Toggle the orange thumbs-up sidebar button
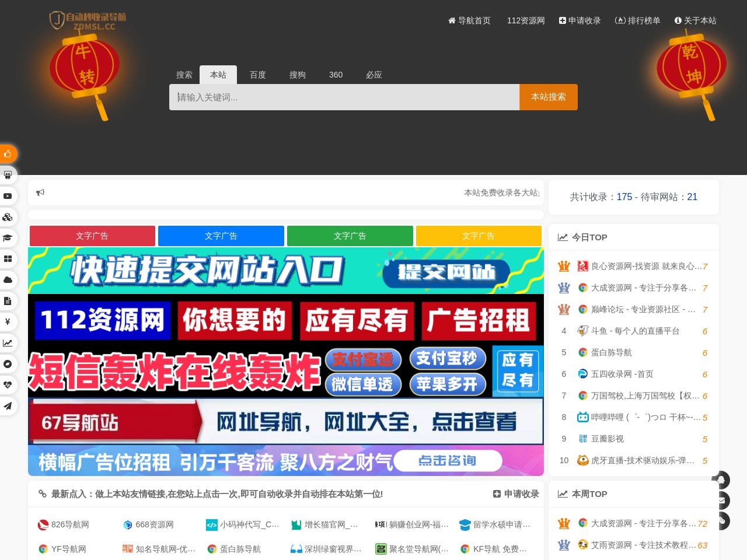This screenshot has width=747, height=560. (x=8, y=154)
